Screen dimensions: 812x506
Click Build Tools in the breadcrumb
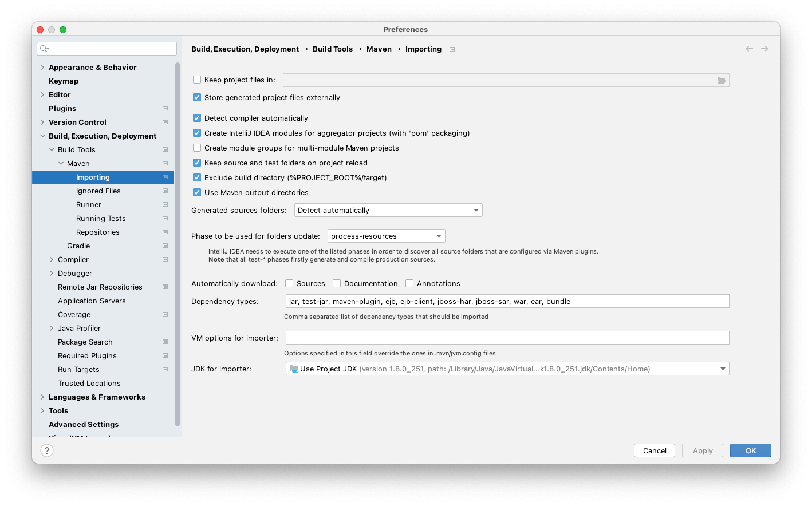click(333, 49)
